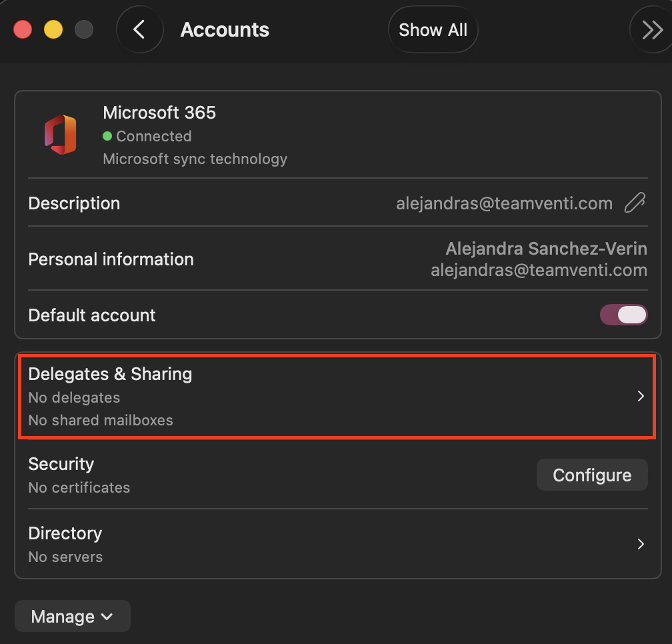Click the description email address field
The width and height of the screenshot is (672, 644).
point(504,203)
